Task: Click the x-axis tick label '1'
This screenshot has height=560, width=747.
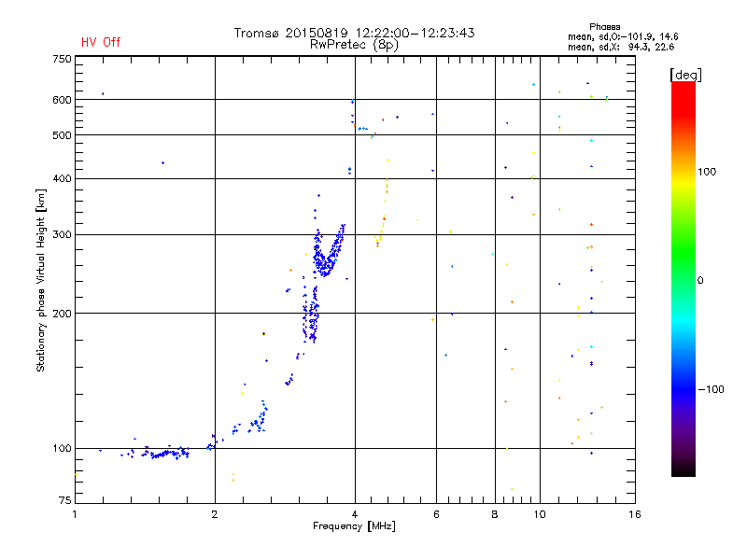Action: point(75,514)
